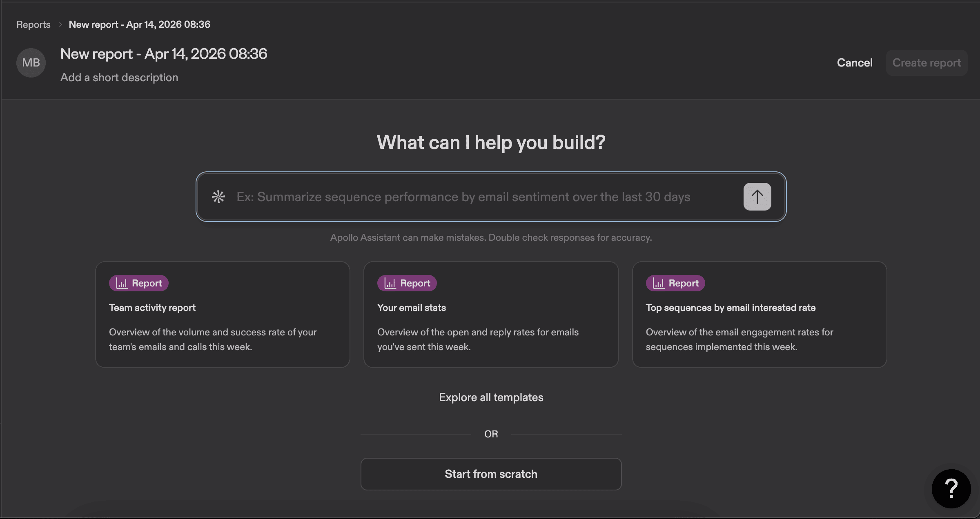
Task: Click the MB avatar circle
Action: pyautogui.click(x=31, y=62)
